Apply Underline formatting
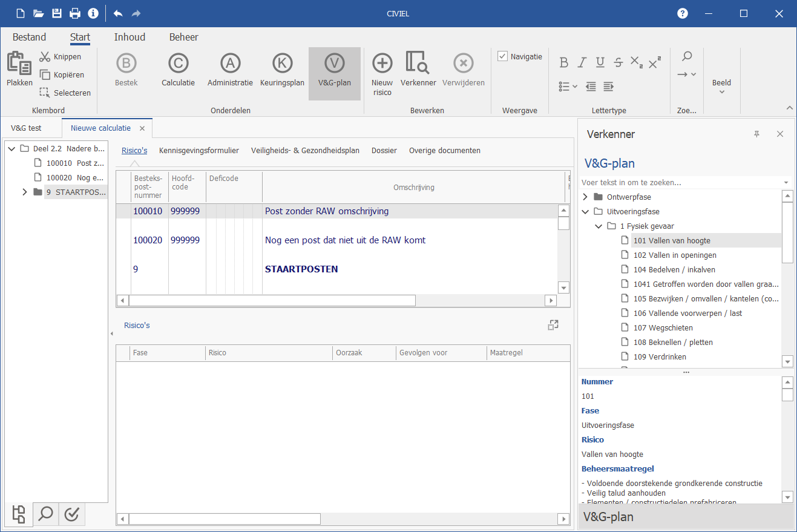The image size is (797, 532). [600, 62]
